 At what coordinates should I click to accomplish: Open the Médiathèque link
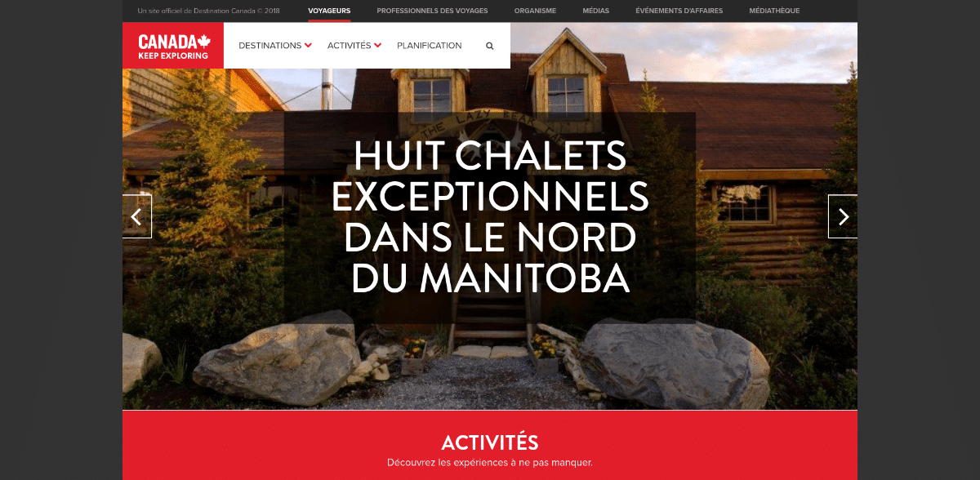(774, 11)
